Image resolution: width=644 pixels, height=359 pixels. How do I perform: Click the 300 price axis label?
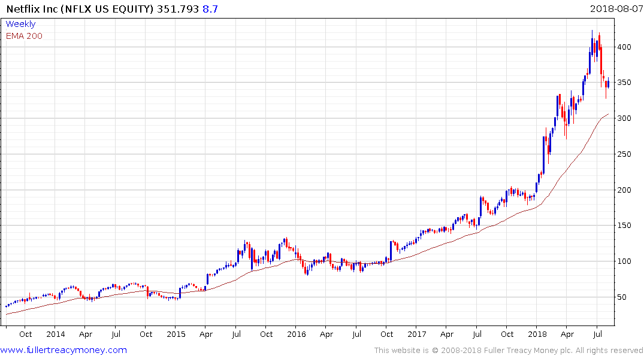point(624,118)
